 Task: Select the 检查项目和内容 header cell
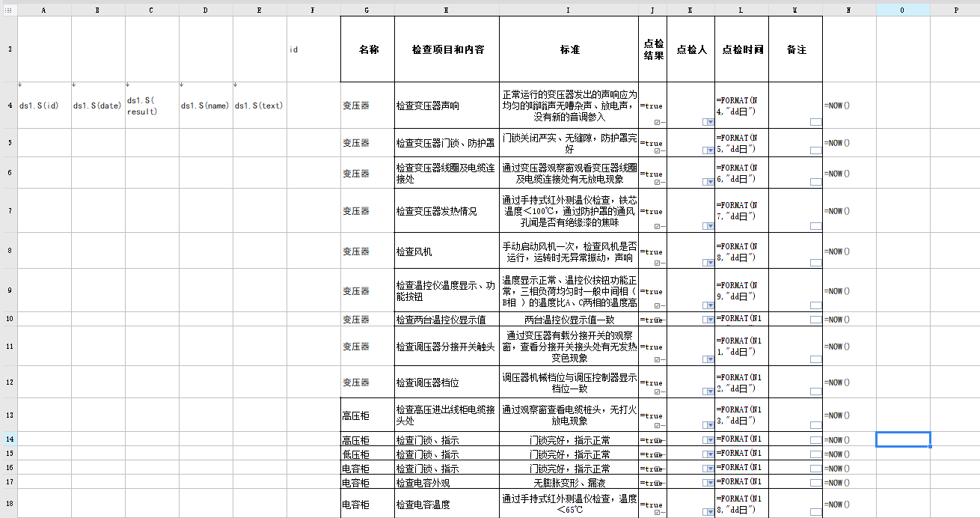click(x=447, y=49)
